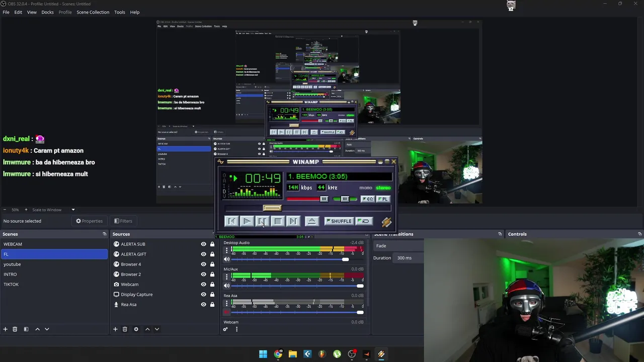Unmute Rea Asa red speaker icon
This screenshot has width=644, height=362.
pos(226,312)
